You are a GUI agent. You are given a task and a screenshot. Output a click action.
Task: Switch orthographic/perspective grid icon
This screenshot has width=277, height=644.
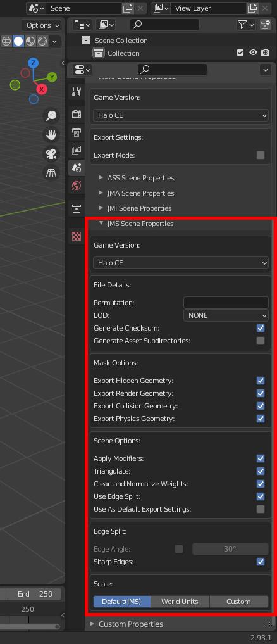point(51,173)
